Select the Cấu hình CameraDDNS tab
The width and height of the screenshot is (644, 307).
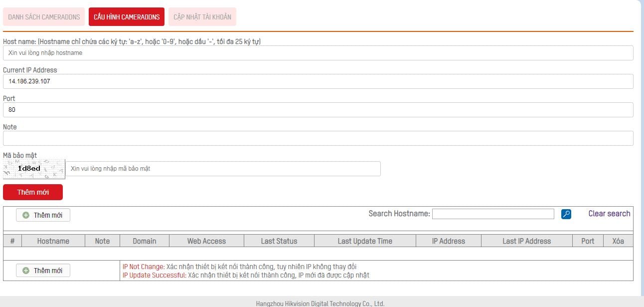click(x=127, y=17)
